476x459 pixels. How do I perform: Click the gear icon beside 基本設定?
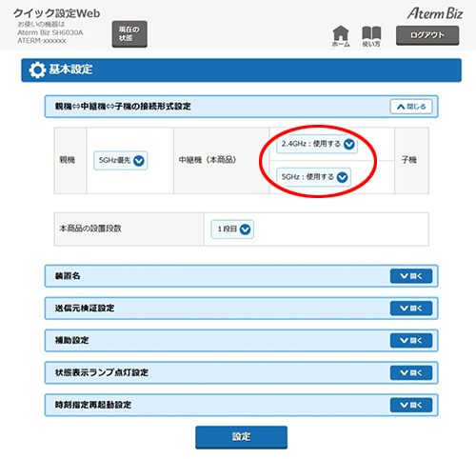37,70
